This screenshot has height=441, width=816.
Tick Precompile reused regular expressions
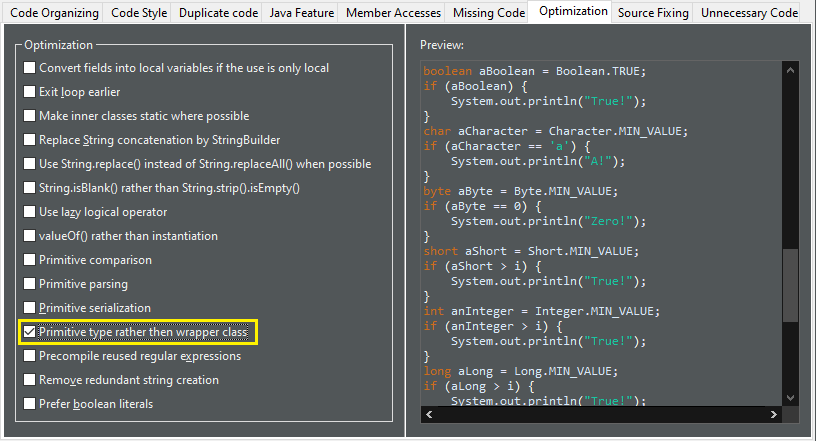30,356
